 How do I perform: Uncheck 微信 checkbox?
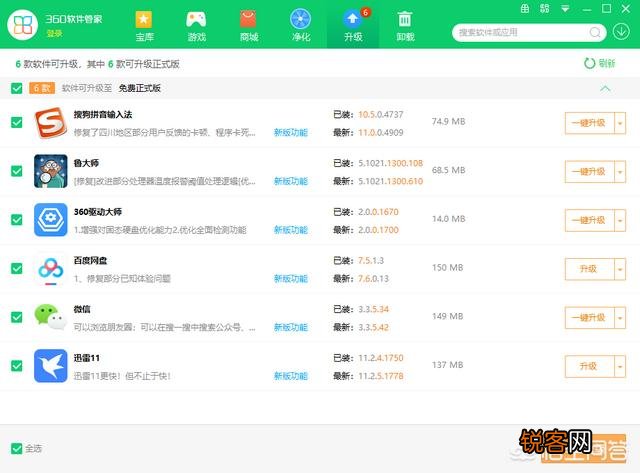pyautogui.click(x=17, y=317)
